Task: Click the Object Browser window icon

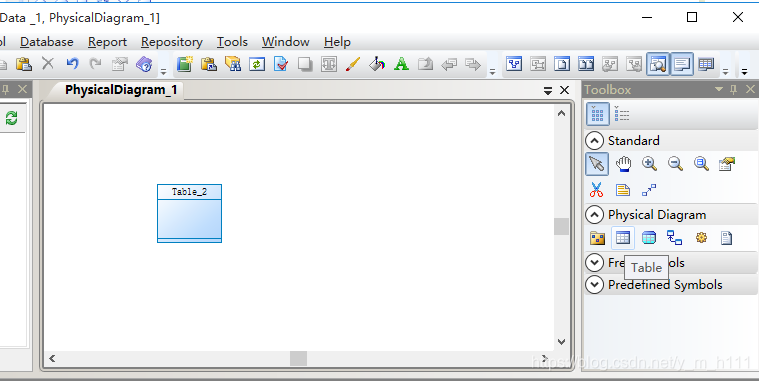Action: click(x=514, y=64)
